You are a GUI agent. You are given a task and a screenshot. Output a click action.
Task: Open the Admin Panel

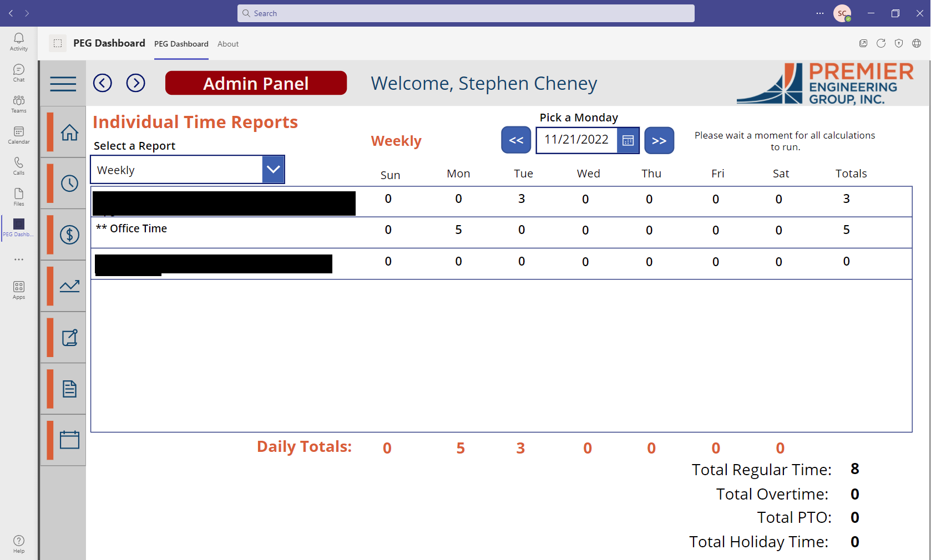256,83
